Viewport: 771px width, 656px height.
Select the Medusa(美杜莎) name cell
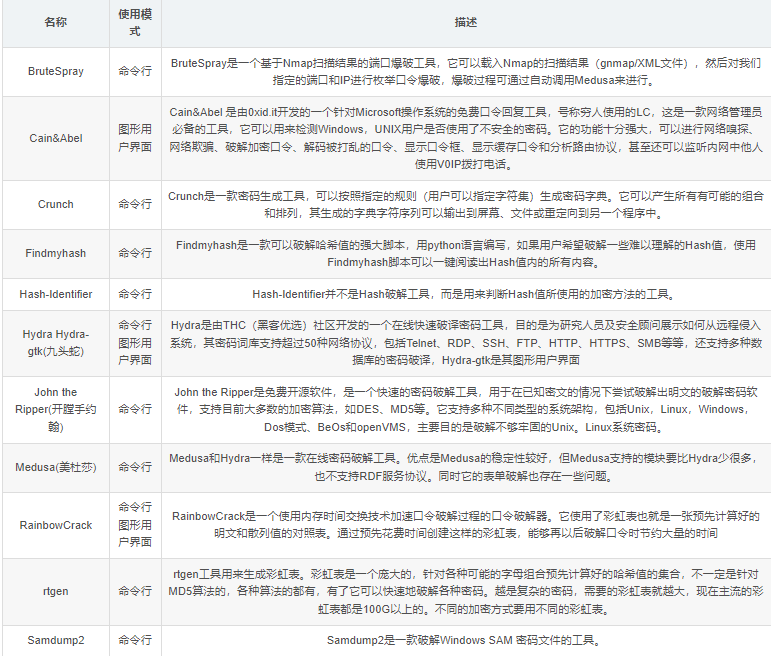pyautogui.click(x=56, y=467)
